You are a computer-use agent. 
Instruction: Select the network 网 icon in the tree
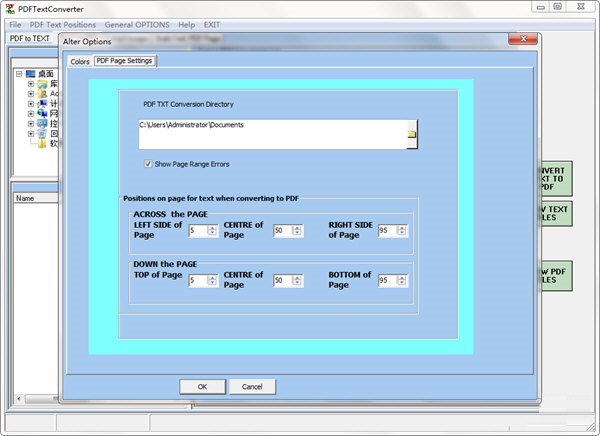pos(42,113)
